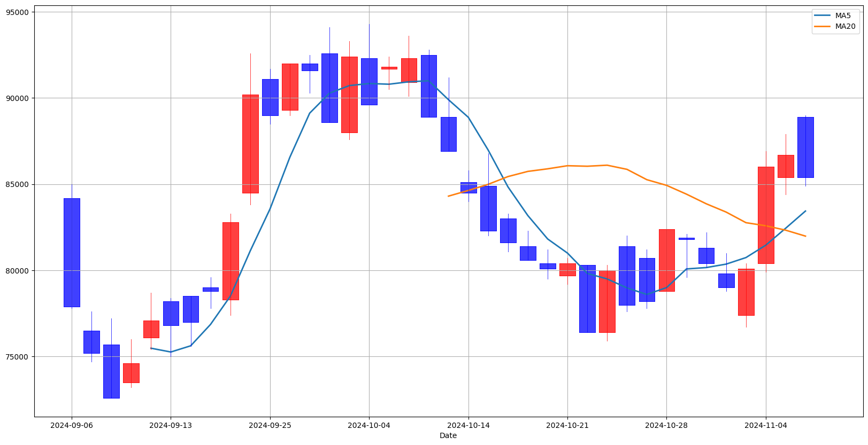868x445 pixels.
Task: Click the MA5 legend label
Action: (843, 16)
